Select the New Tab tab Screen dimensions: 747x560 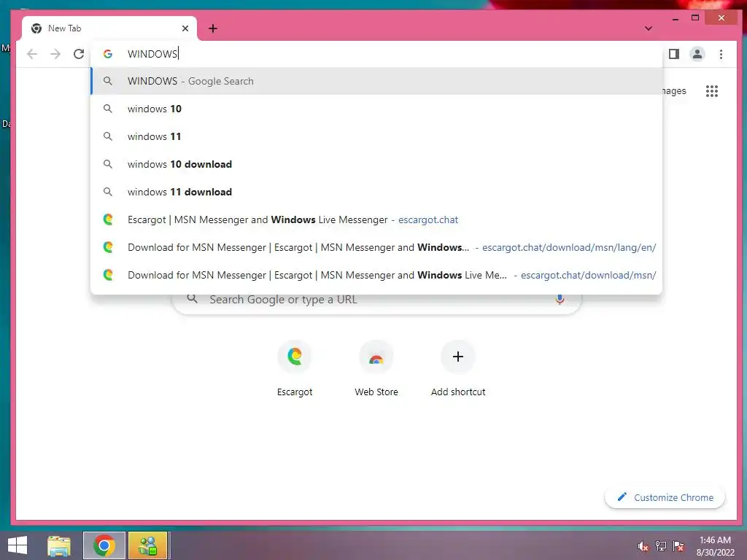(109, 28)
